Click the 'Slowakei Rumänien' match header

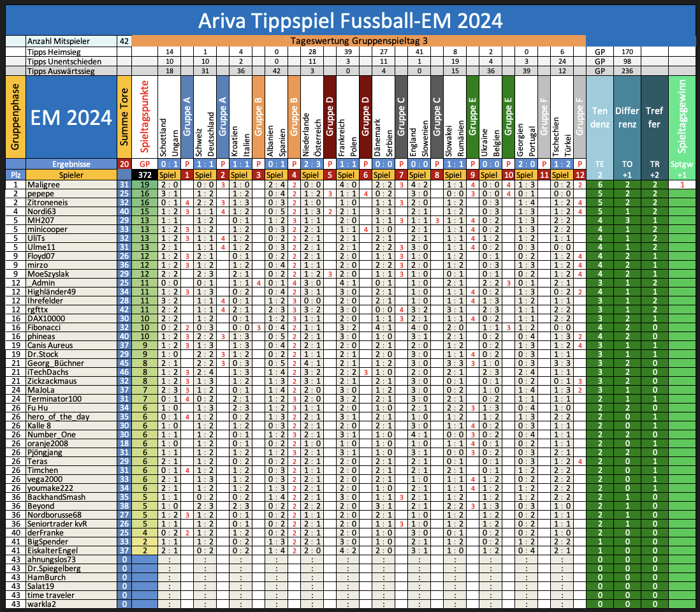(455, 117)
